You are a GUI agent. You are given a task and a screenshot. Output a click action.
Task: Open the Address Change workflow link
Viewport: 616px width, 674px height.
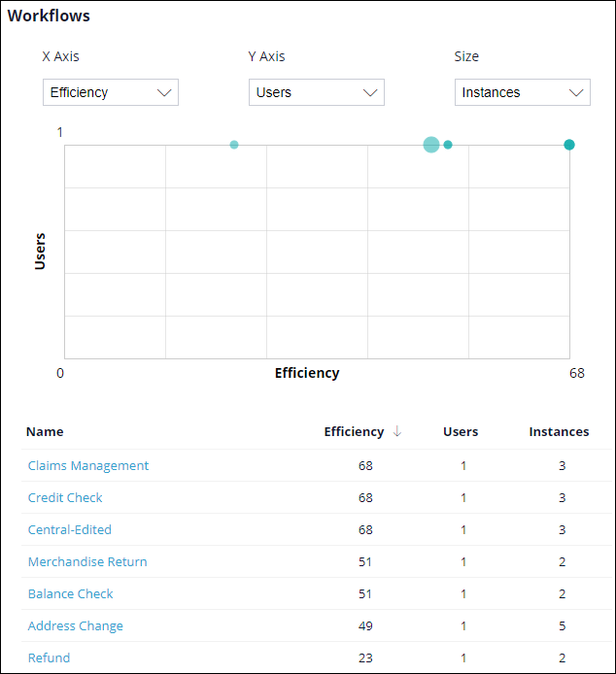coord(75,625)
